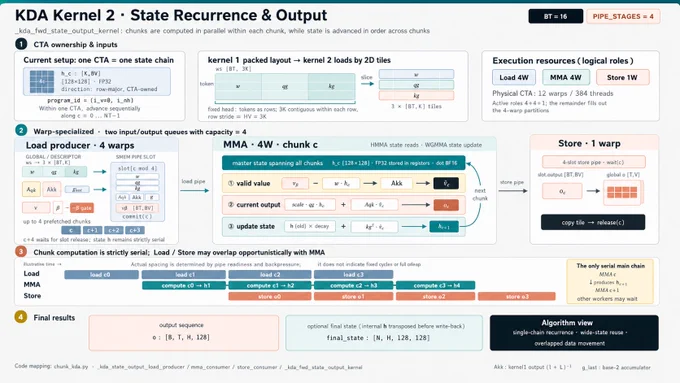The image size is (680, 383).
Task: Select the compute c0 → h1 bar
Action: click(x=184, y=285)
